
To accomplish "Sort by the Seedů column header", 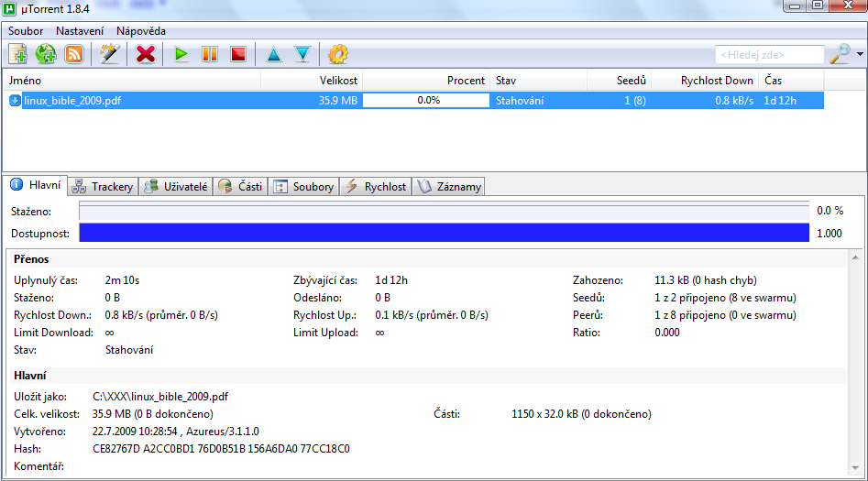I will pos(619,81).
